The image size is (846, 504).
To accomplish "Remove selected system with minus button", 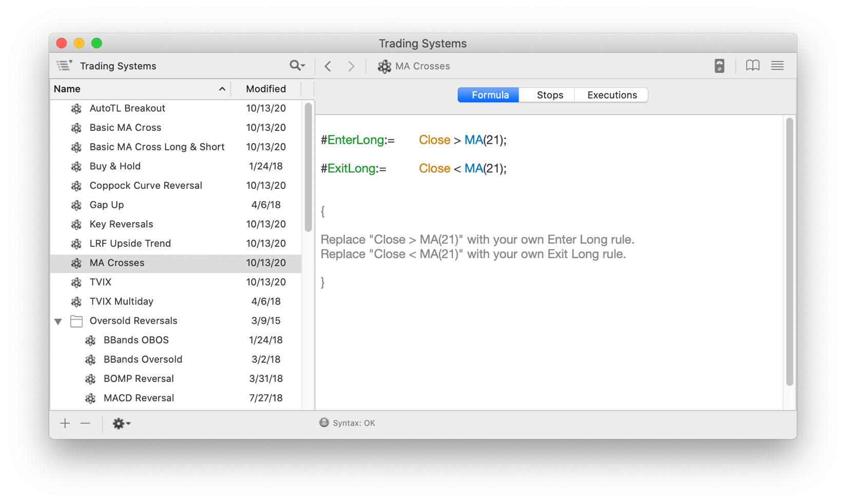I will click(85, 423).
